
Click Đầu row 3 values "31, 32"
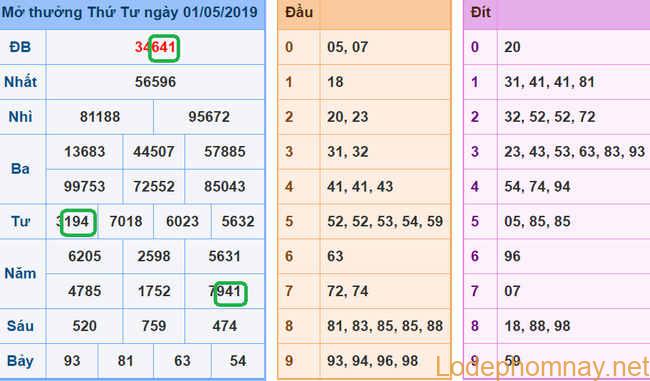click(x=347, y=151)
